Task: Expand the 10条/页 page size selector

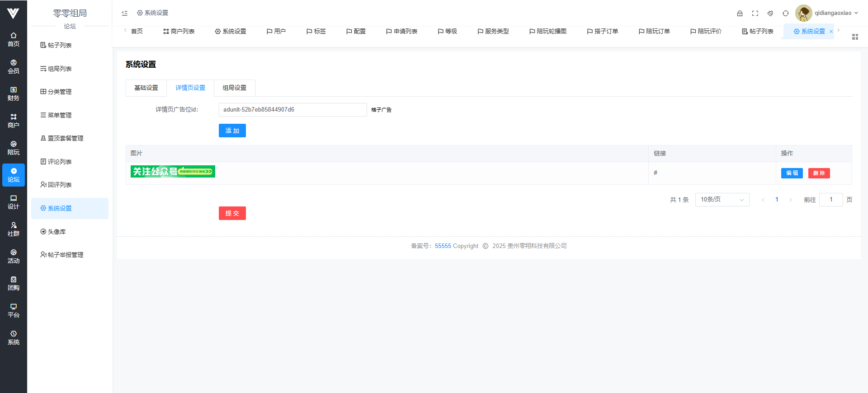Action: (722, 200)
